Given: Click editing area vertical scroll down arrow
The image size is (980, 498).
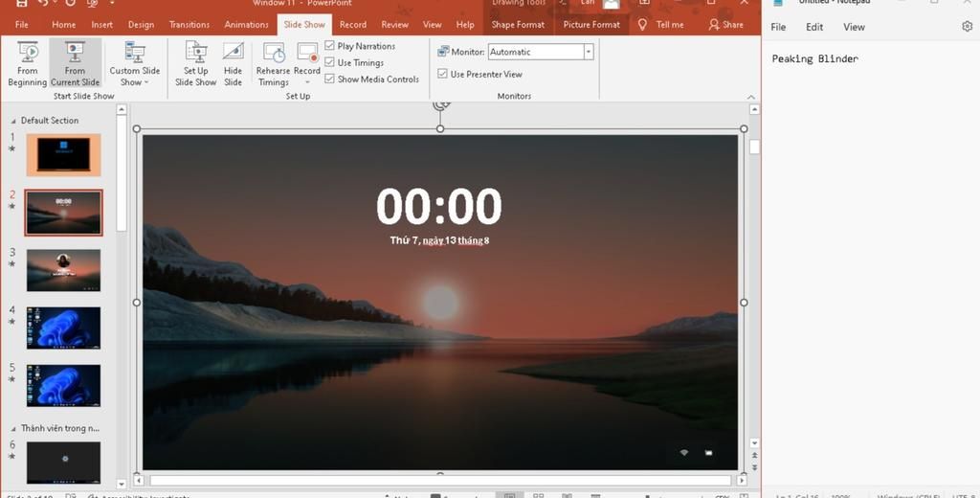Looking at the screenshot, I should point(754,443).
